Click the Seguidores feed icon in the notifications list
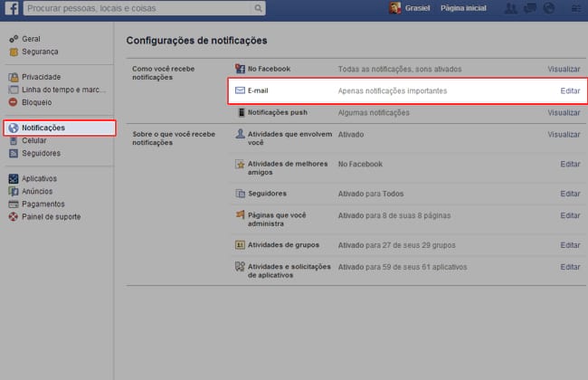The image size is (588, 380). pos(240,194)
